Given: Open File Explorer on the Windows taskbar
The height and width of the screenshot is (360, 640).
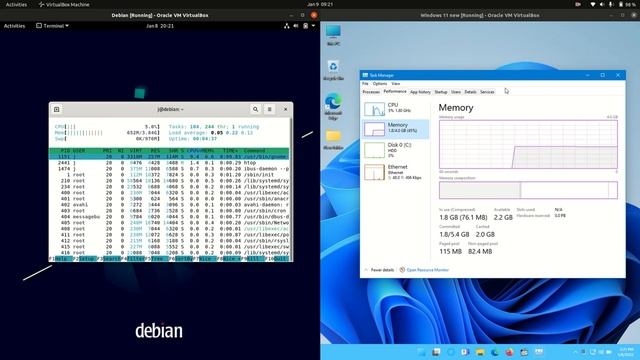Looking at the screenshot, I should 480,352.
